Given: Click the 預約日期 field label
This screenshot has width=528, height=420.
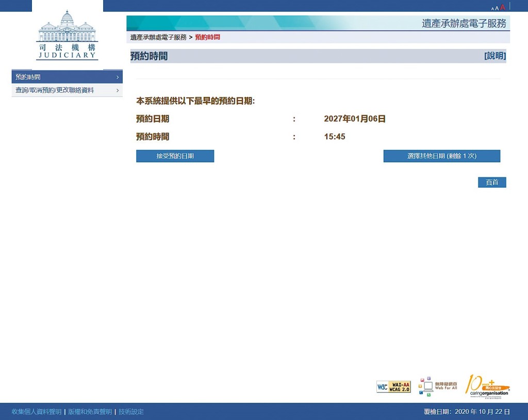Looking at the screenshot, I should coord(153,119).
